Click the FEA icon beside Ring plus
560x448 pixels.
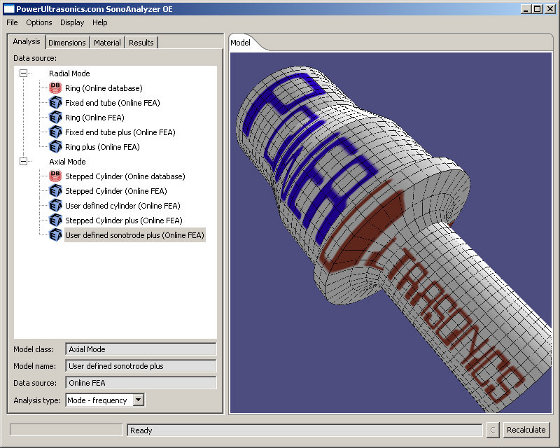pos(55,146)
